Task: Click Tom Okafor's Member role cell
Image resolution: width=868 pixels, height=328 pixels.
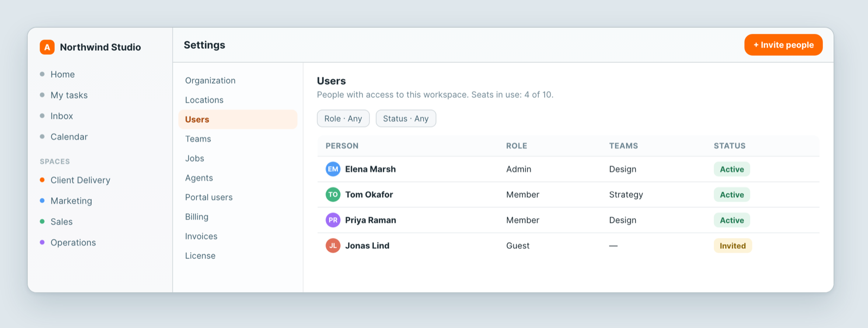Action: pyautogui.click(x=522, y=195)
